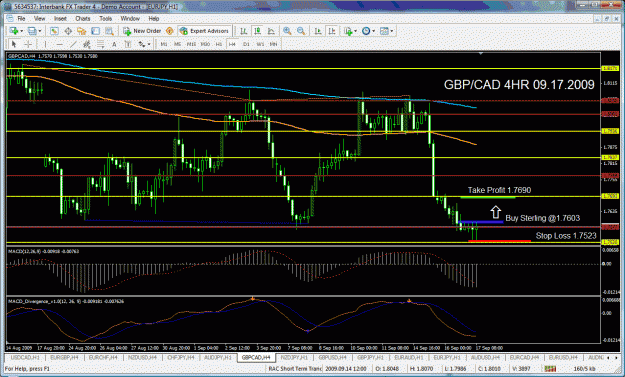Open the Data Window panel
625x377 pixels.
(68, 31)
